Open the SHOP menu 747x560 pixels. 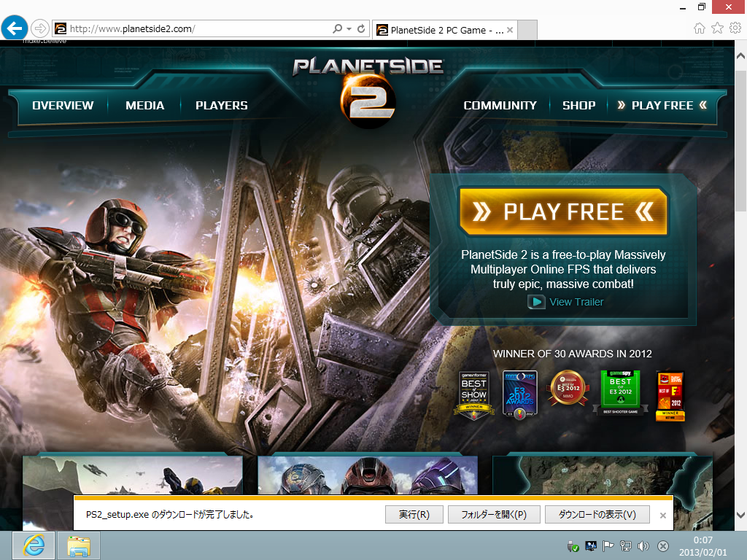point(578,105)
